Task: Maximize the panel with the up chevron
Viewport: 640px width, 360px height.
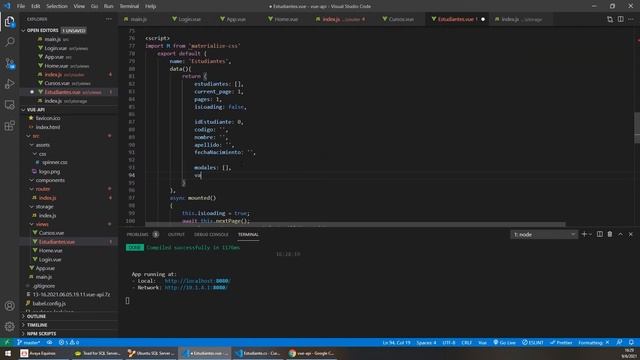Action: click(620, 234)
